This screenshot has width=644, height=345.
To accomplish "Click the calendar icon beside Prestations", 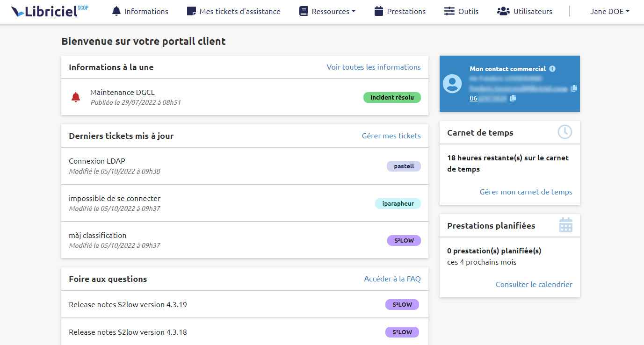I will click(379, 11).
